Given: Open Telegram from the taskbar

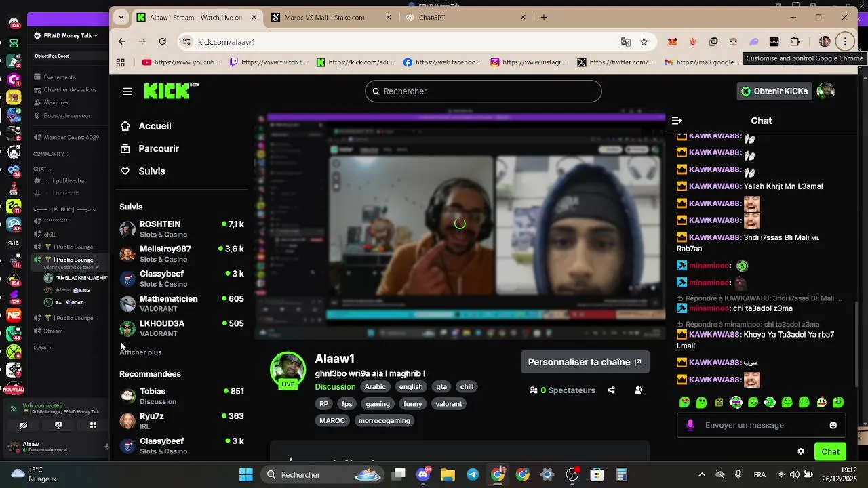Looking at the screenshot, I should [473, 474].
